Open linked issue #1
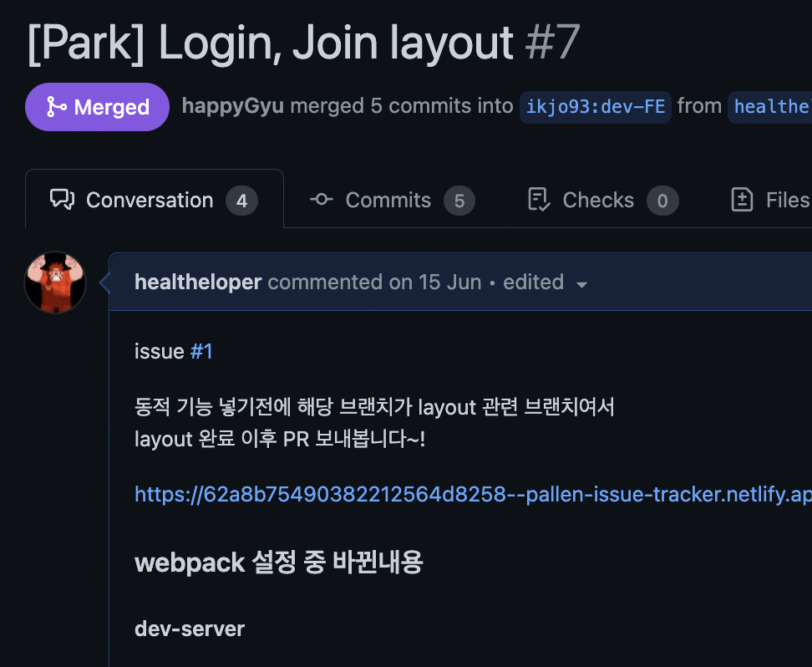This screenshot has width=812, height=667. pos(201,351)
